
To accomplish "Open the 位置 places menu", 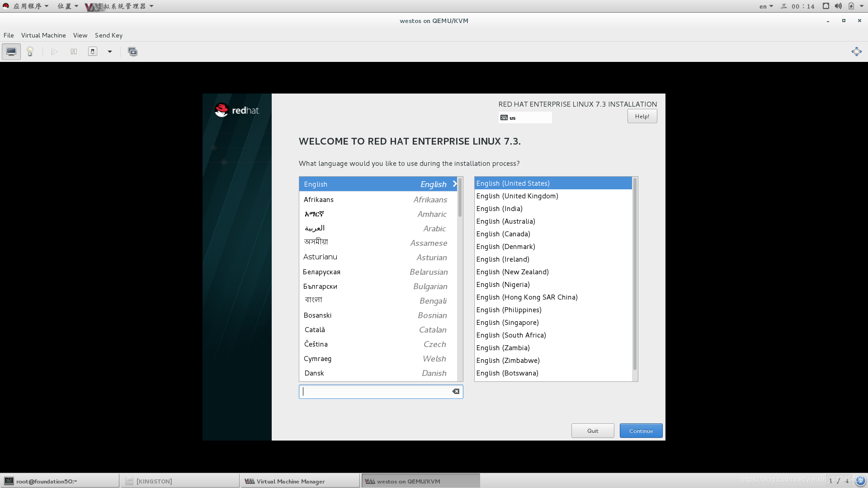I will point(67,6).
